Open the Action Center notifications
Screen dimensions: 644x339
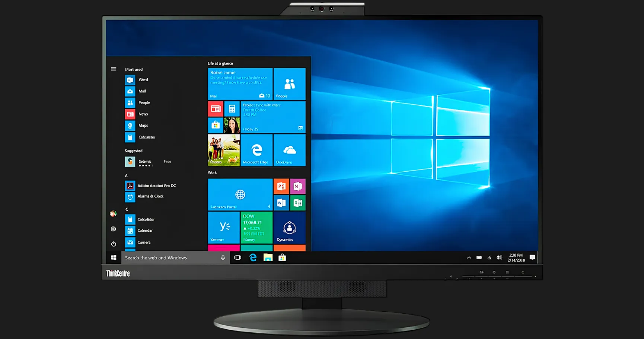(x=532, y=258)
